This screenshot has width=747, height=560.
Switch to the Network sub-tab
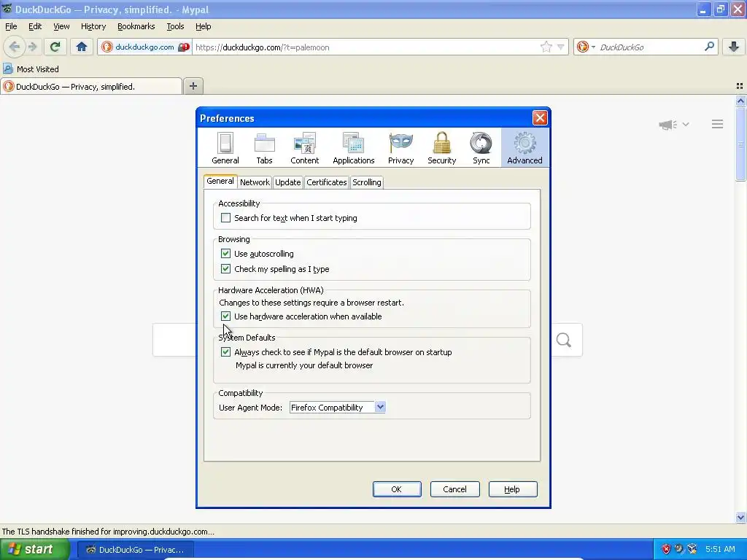(x=255, y=182)
